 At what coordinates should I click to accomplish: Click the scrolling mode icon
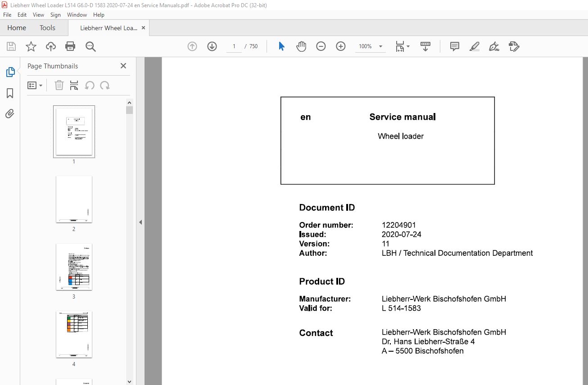pos(425,46)
